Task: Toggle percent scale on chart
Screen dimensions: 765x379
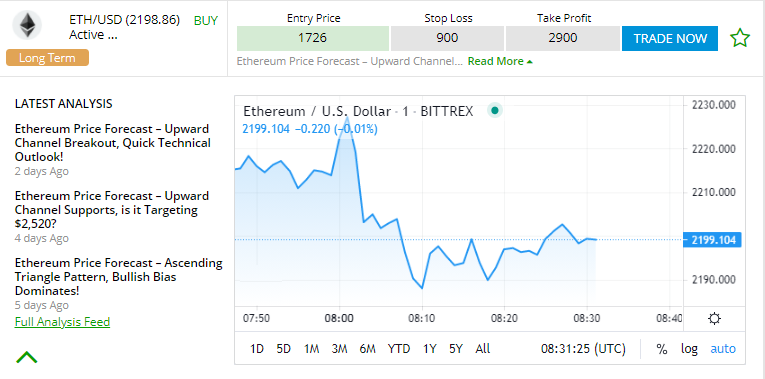Action: click(x=662, y=349)
